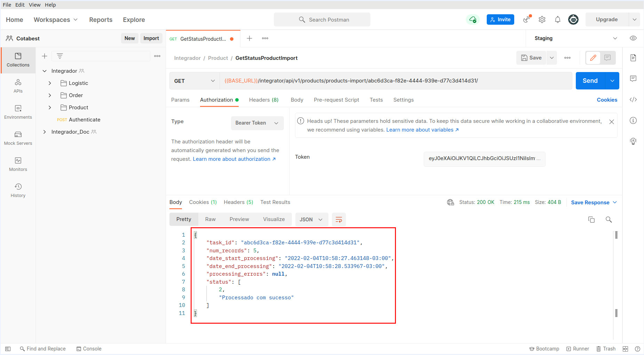Screen dimensions: 644x355
Task: Open Learn more about variables link
Action: click(422, 130)
